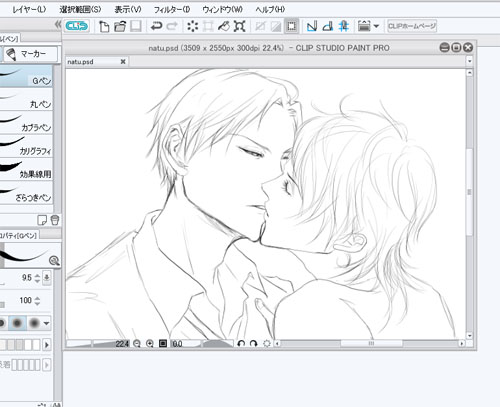
Task: Click the Open file folder icon
Action: point(120,26)
